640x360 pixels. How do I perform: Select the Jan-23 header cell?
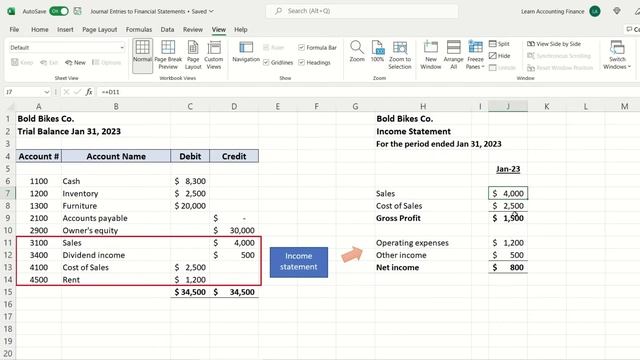click(x=508, y=169)
